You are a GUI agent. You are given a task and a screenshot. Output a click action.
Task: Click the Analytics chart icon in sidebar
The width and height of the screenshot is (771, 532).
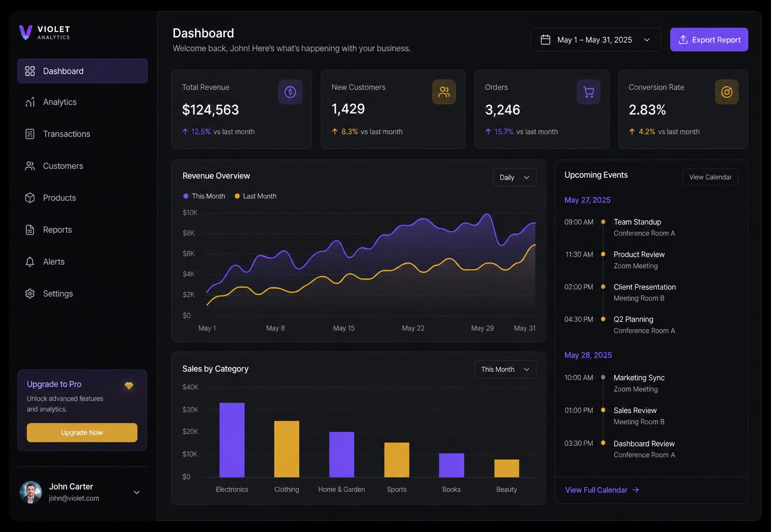tap(30, 102)
